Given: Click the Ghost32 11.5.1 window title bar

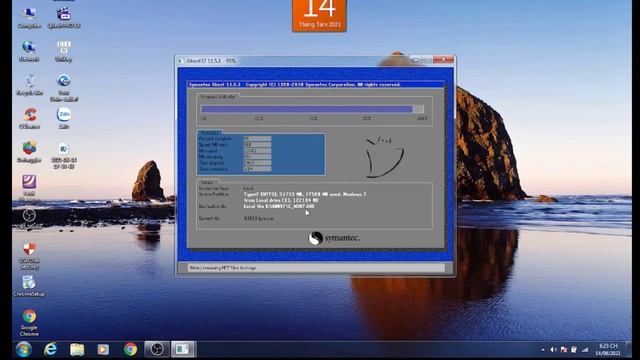Looking at the screenshot, I should point(294,60).
